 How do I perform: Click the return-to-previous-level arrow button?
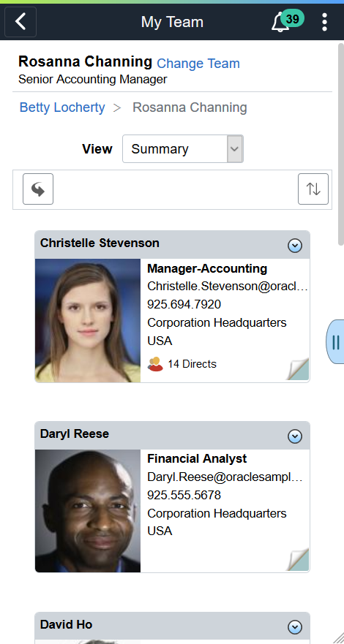[38, 189]
